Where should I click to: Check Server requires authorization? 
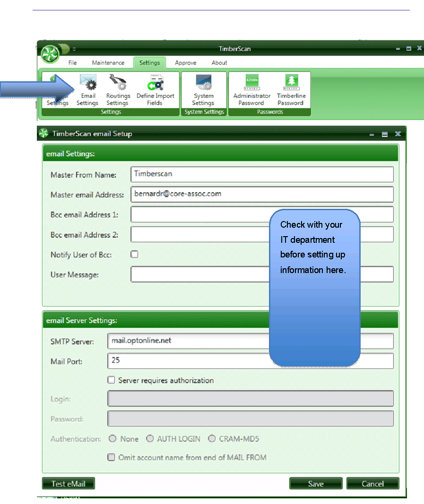[111, 380]
